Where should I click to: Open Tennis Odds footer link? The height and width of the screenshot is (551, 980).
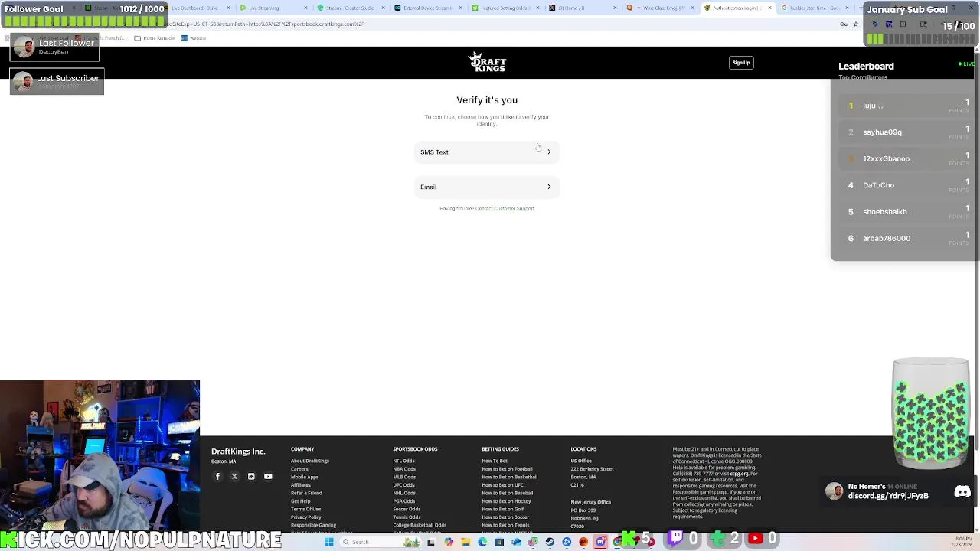pyautogui.click(x=407, y=517)
